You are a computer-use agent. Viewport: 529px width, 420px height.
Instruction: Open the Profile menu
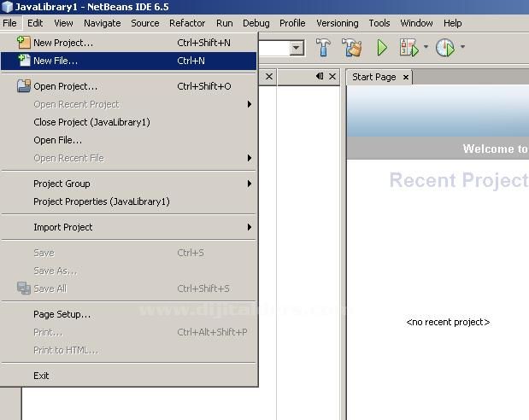tap(292, 23)
